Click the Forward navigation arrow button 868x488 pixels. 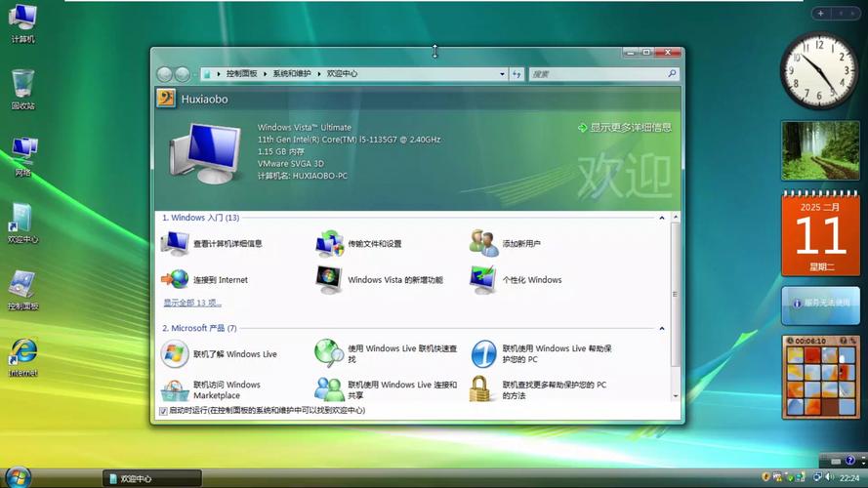click(x=183, y=73)
